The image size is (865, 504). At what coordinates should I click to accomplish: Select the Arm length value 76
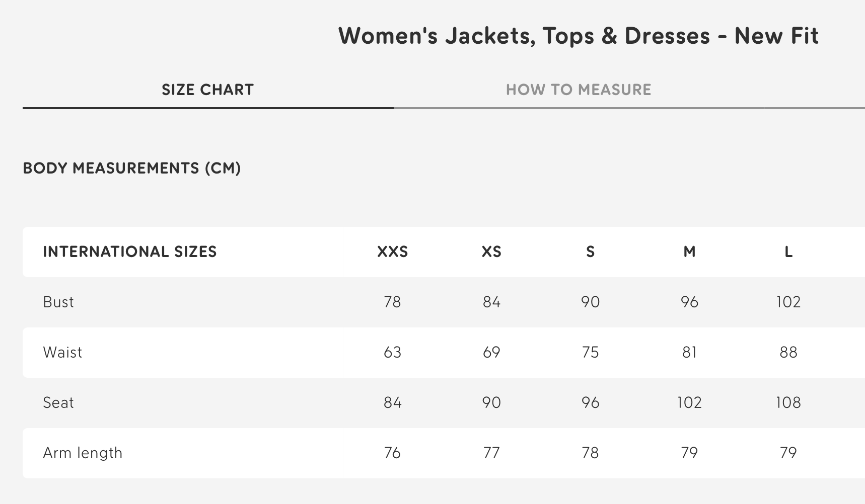392,453
